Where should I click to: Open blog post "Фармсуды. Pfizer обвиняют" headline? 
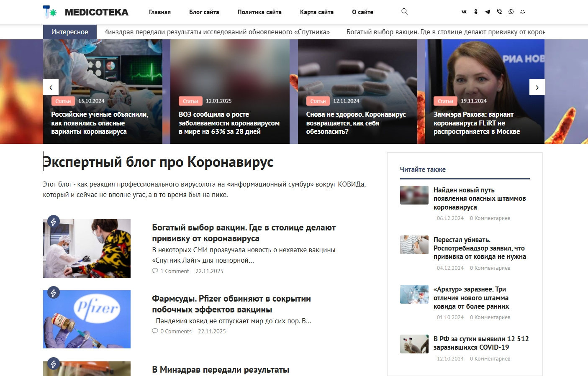point(231,304)
